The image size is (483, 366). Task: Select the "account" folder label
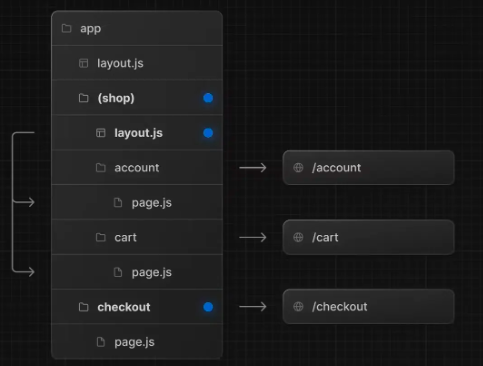click(137, 168)
